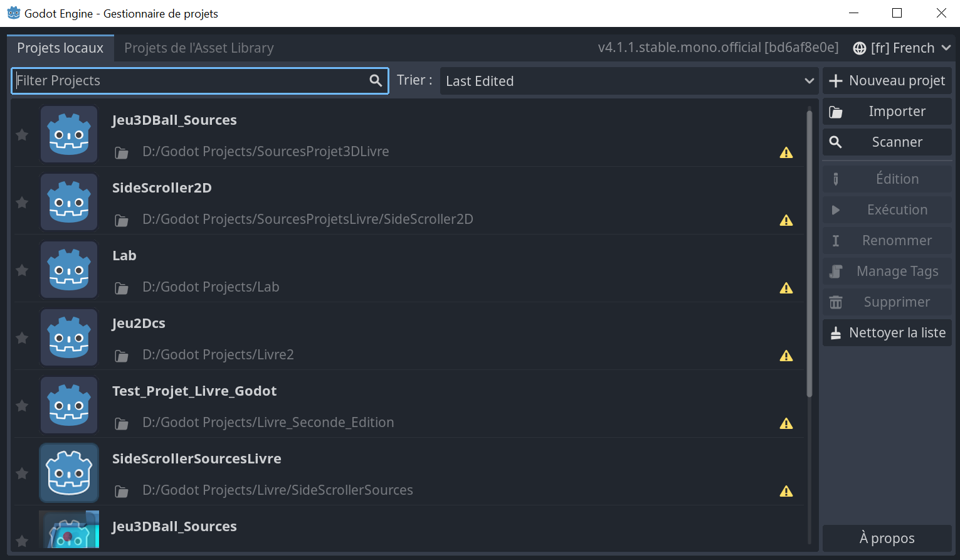Image resolution: width=960 pixels, height=560 pixels.
Task: Click the Renommer button
Action: coord(887,241)
